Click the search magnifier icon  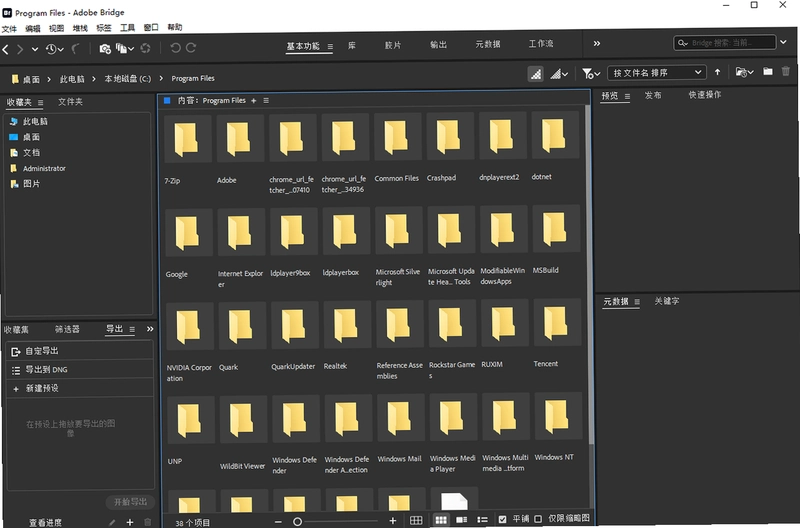click(682, 43)
